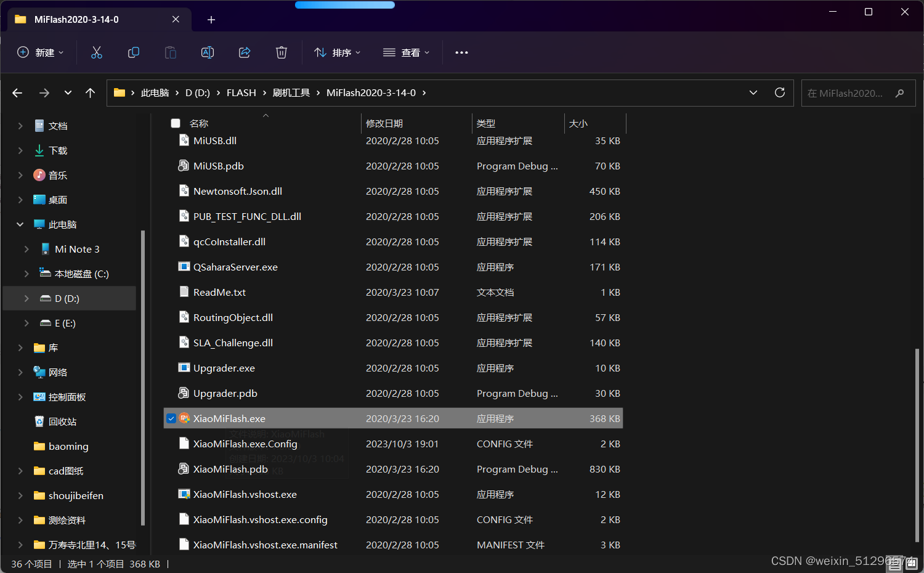Open the 排序 sort dropdown
The height and width of the screenshot is (573, 924).
tap(338, 52)
